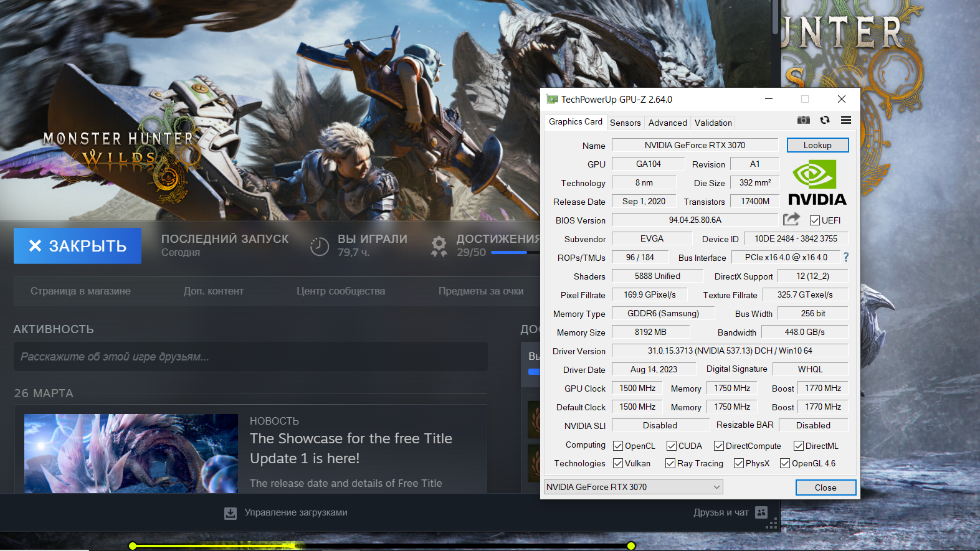Open Страница в магазине in Steam

[80, 291]
